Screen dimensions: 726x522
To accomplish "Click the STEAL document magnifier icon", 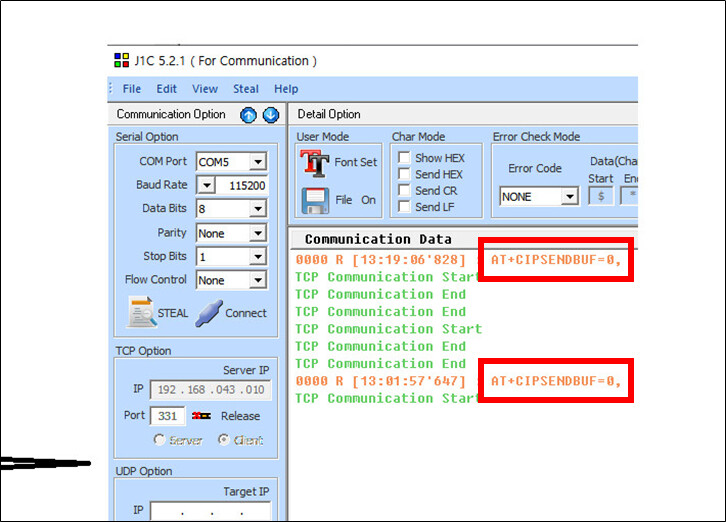I will (x=142, y=312).
